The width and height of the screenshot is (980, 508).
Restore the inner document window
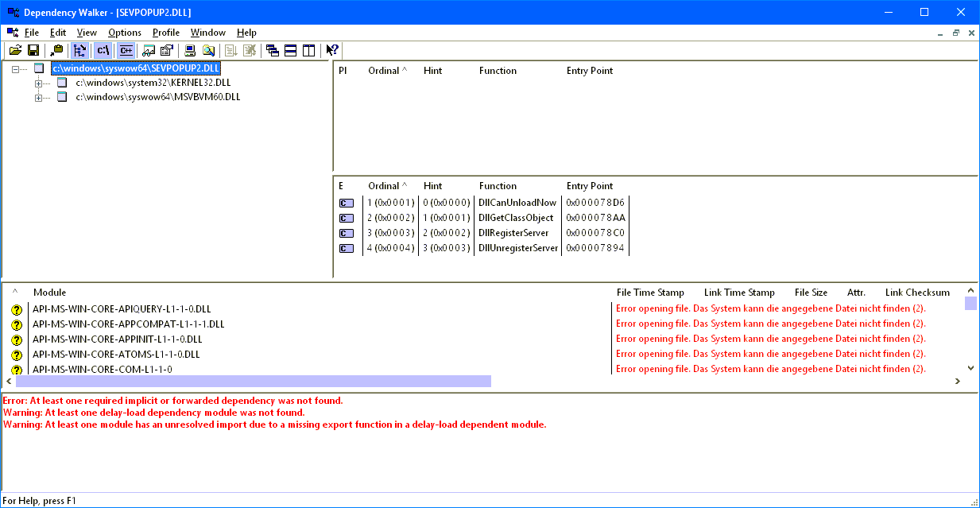pyautogui.click(x=956, y=33)
